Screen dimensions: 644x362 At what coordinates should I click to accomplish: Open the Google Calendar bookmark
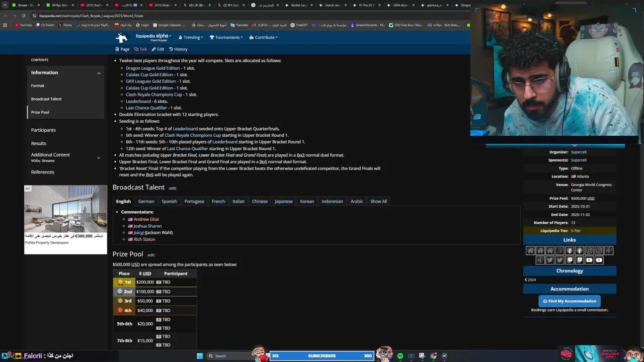tap(169, 25)
